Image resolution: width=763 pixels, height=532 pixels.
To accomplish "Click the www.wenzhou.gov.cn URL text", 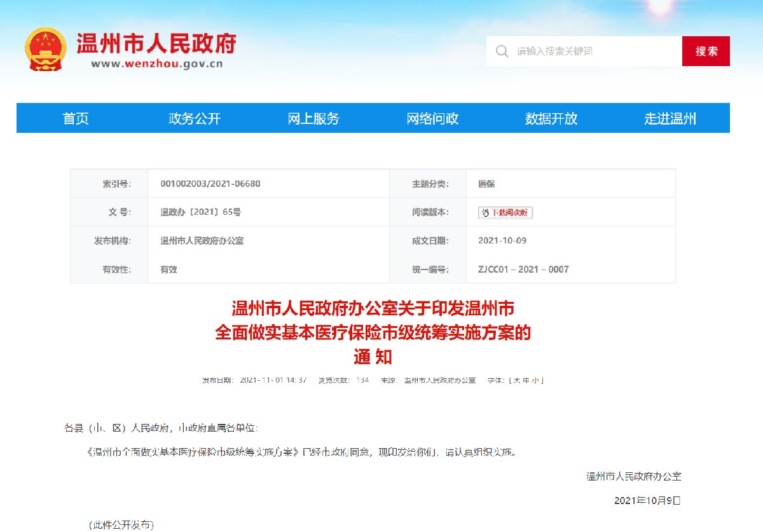I will (x=156, y=64).
